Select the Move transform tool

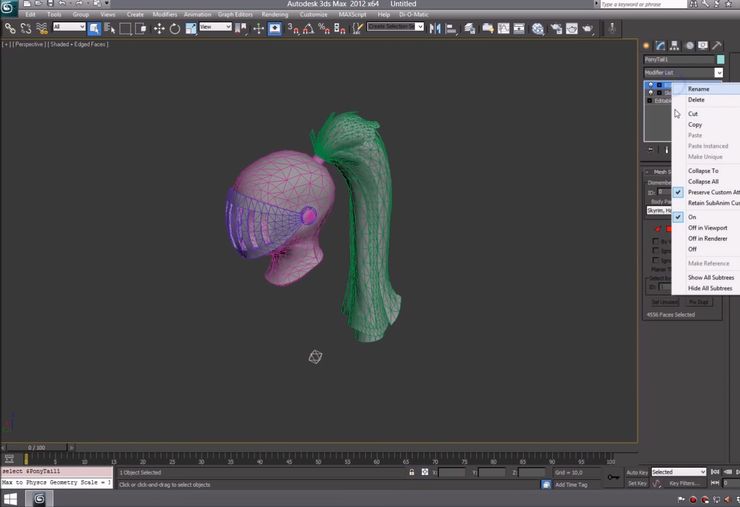tap(159, 28)
